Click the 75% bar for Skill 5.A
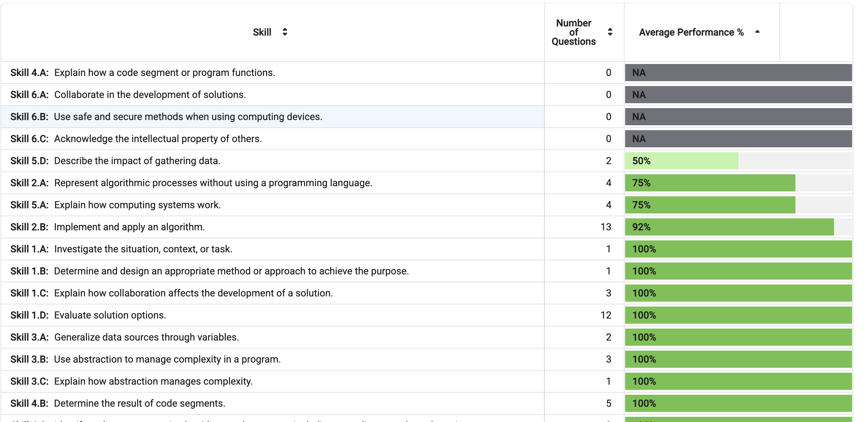The width and height of the screenshot is (868, 422). click(710, 205)
